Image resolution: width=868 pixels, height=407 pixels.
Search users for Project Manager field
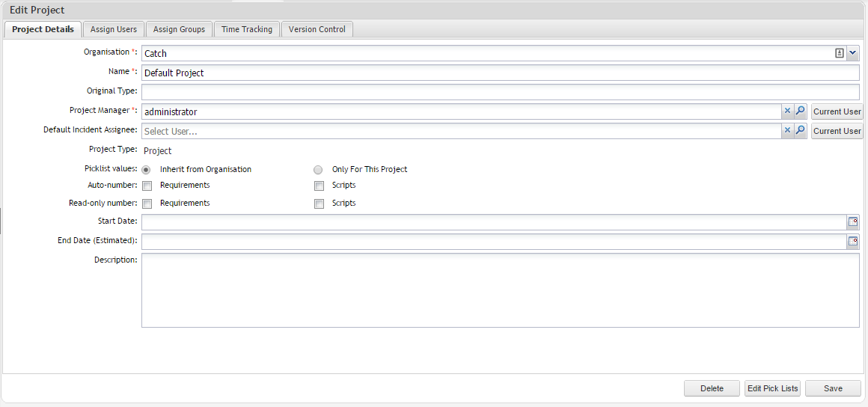(800, 111)
